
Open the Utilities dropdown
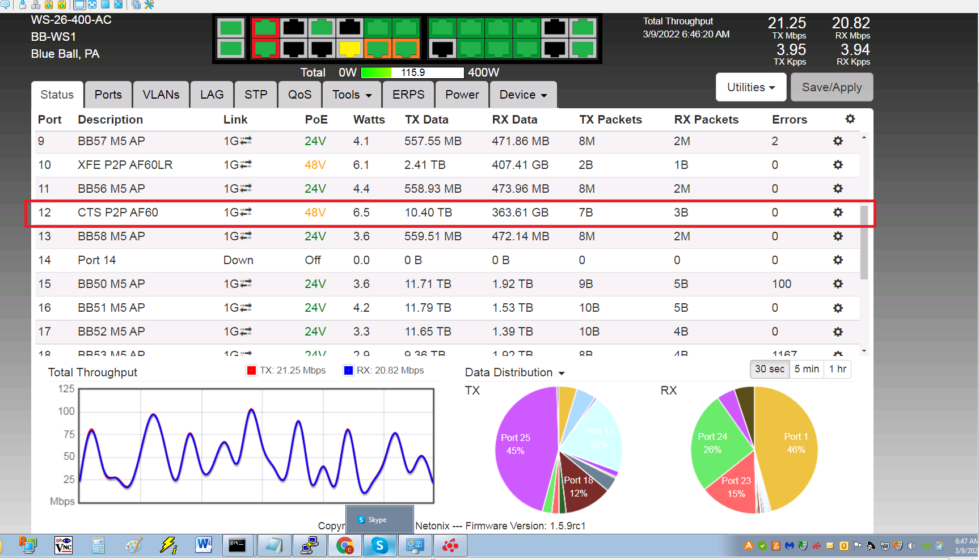click(750, 87)
